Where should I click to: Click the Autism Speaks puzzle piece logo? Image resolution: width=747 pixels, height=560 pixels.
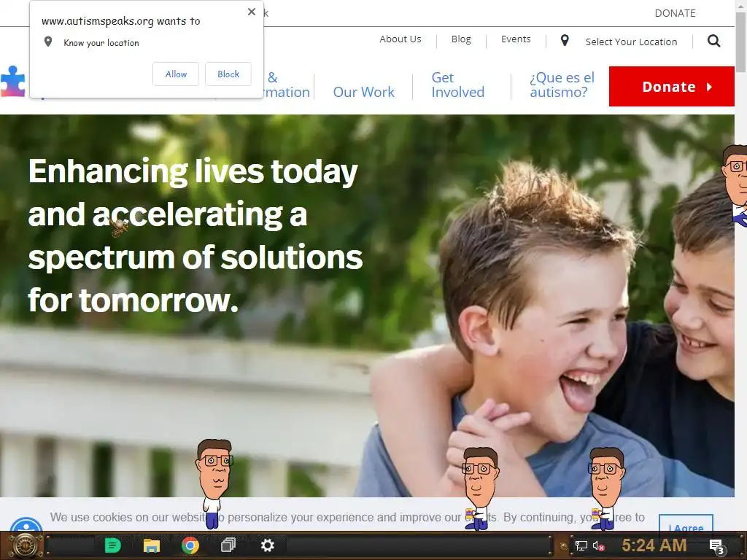click(x=13, y=81)
